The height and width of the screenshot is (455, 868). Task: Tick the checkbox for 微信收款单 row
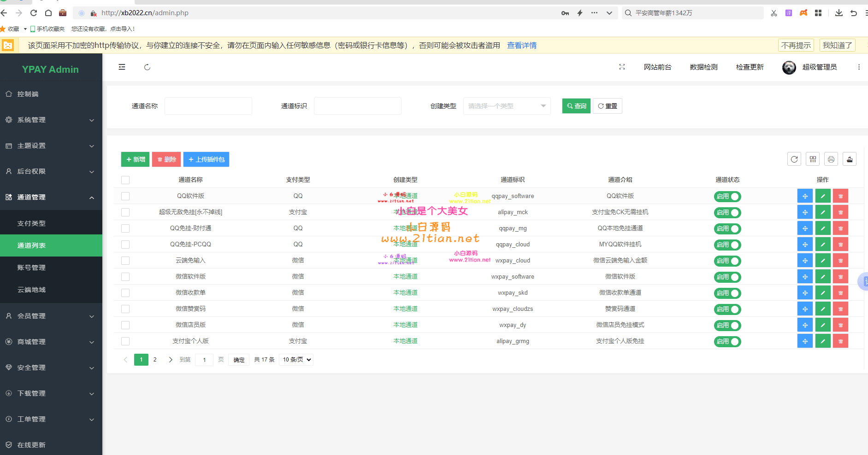[x=125, y=292]
